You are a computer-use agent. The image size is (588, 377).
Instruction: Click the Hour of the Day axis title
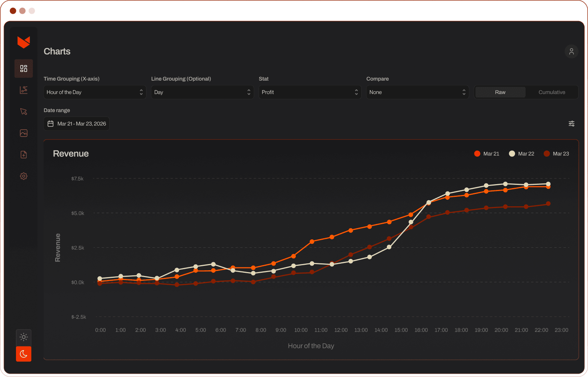(311, 346)
